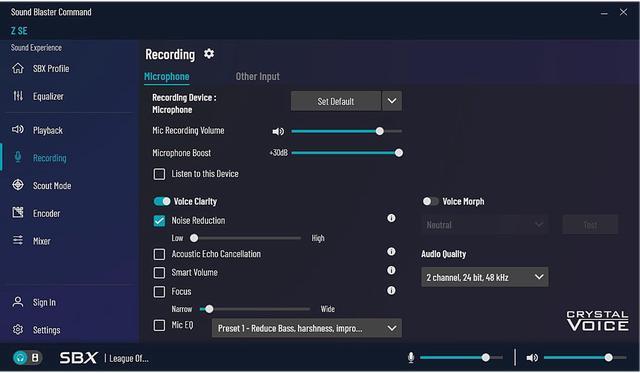640x373 pixels.
Task: Open the Voice Morph Neutral dropdown
Action: (484, 225)
